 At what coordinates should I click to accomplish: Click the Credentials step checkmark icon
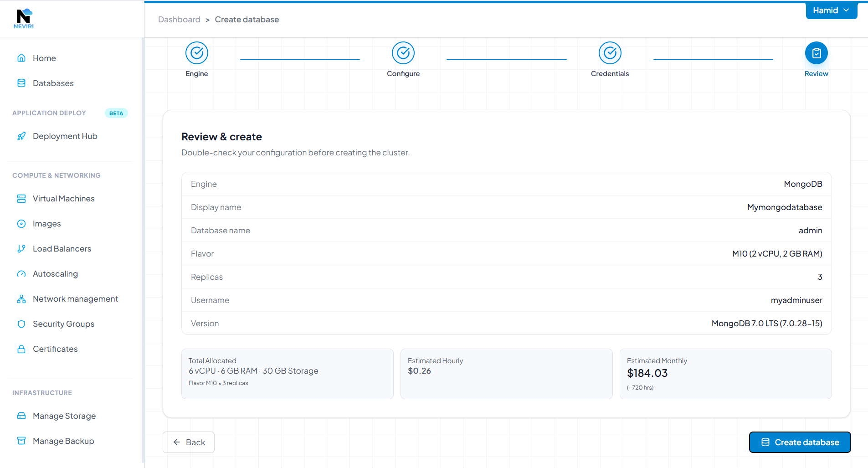[x=610, y=53]
